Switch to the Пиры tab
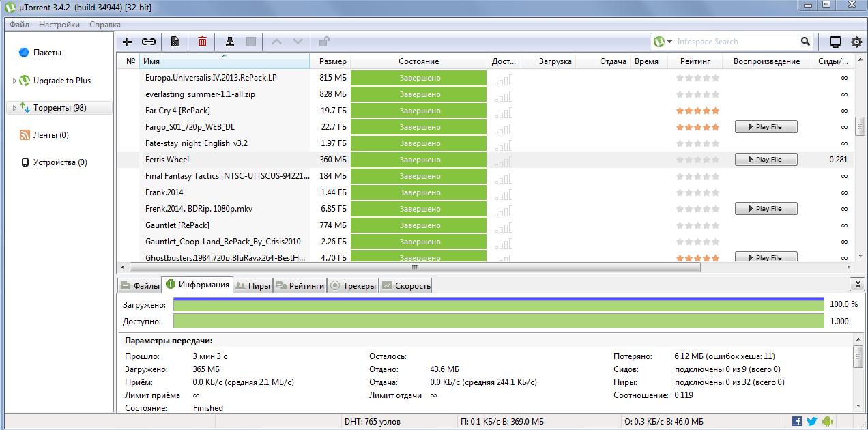 click(x=253, y=286)
